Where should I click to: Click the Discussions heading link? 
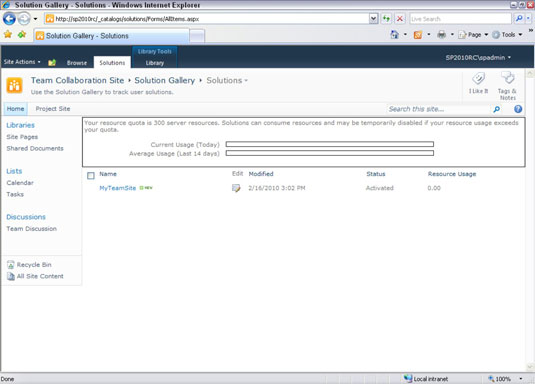[x=26, y=217]
